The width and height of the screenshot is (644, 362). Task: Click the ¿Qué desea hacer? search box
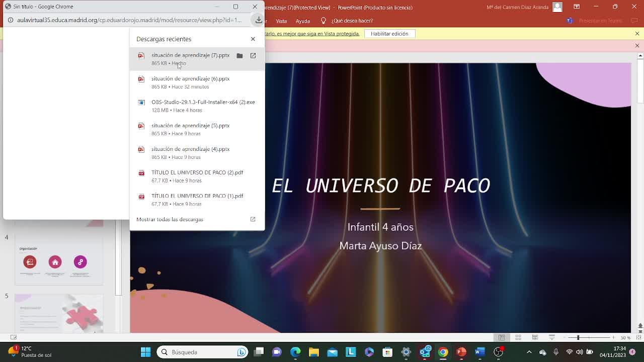352,21
